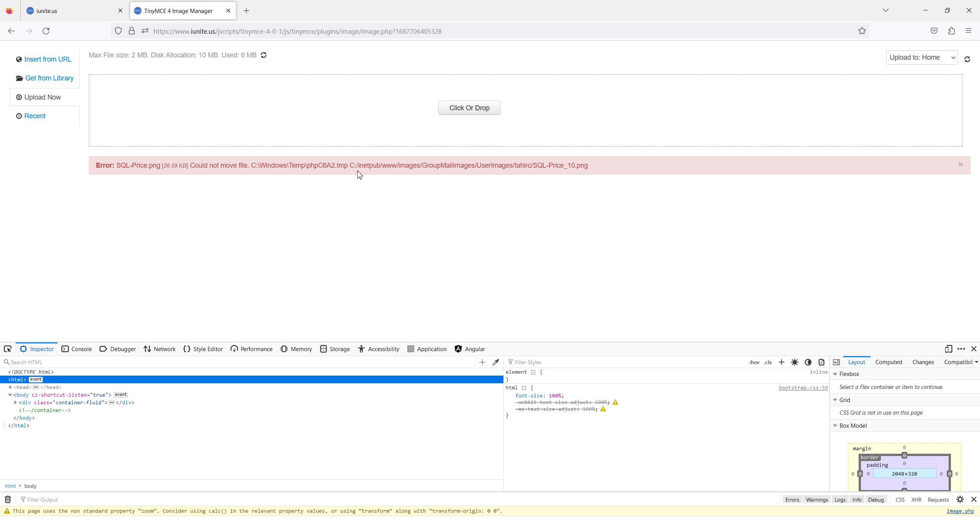The image size is (980, 528).
Task: Click the element picker icon in devtools
Action: [8, 349]
